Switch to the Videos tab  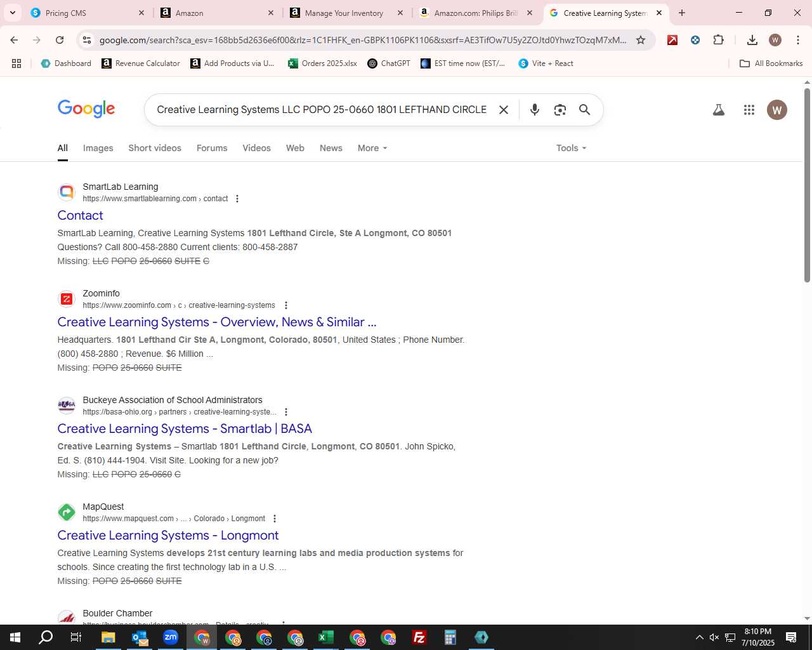coord(256,148)
